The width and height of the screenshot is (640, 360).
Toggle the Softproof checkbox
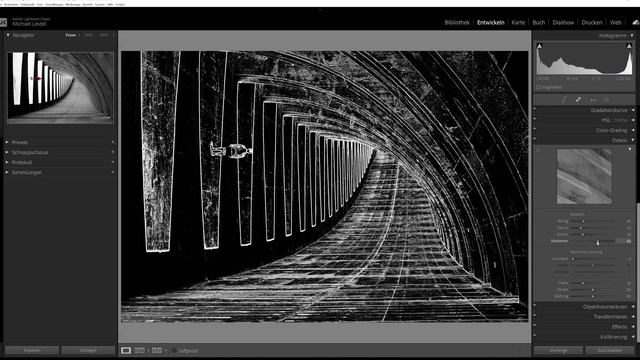click(x=174, y=350)
